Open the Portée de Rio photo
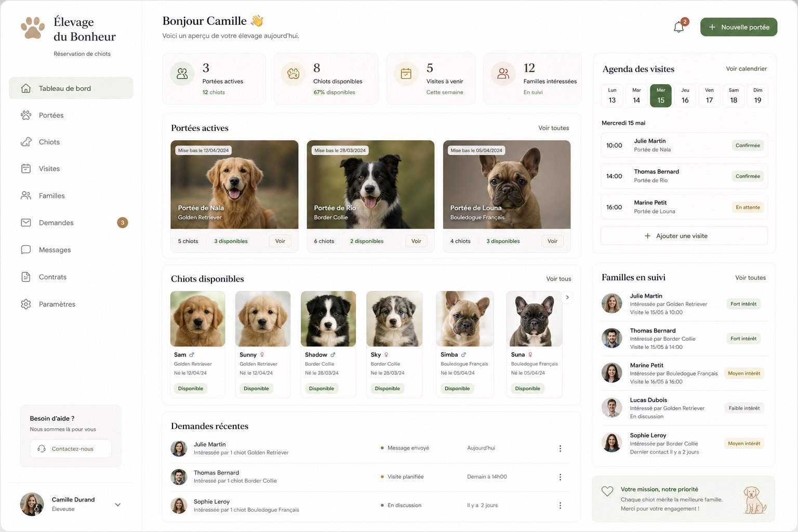The width and height of the screenshot is (798, 532). pos(370,184)
